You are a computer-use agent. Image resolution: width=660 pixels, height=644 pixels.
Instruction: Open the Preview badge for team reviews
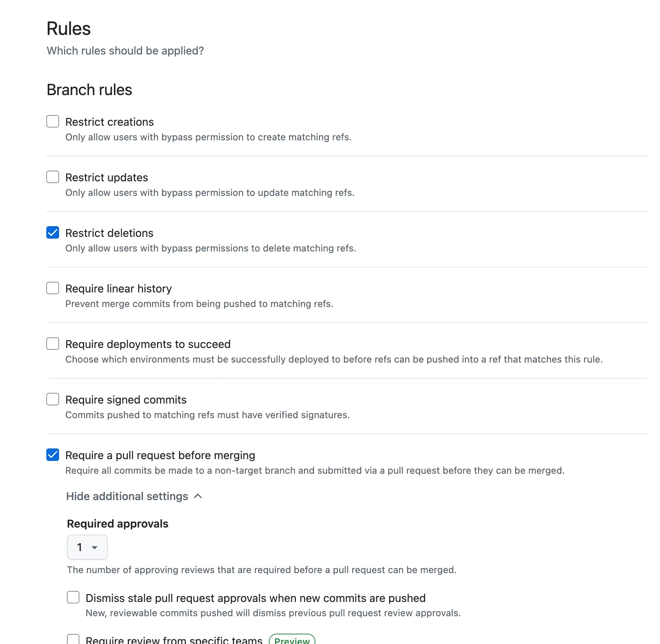(292, 639)
